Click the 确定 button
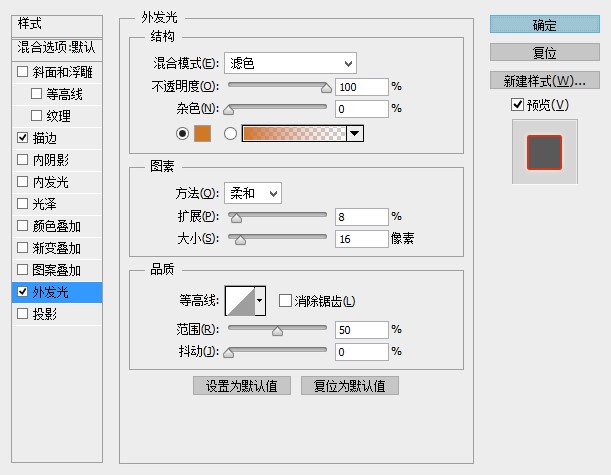Screen dimensions: 611x475 tap(544, 25)
